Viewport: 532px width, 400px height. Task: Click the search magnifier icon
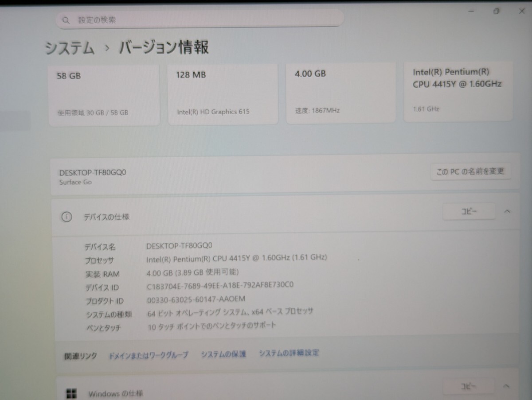pyautogui.click(x=66, y=20)
